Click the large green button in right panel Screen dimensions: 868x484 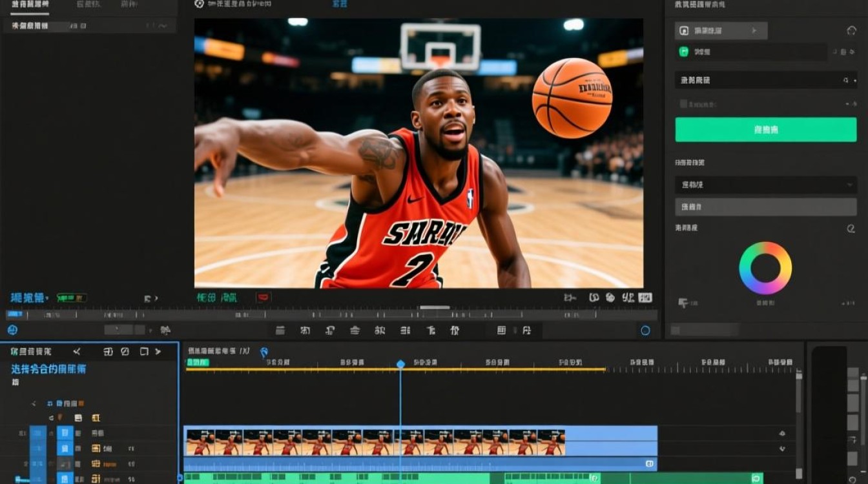tap(765, 130)
